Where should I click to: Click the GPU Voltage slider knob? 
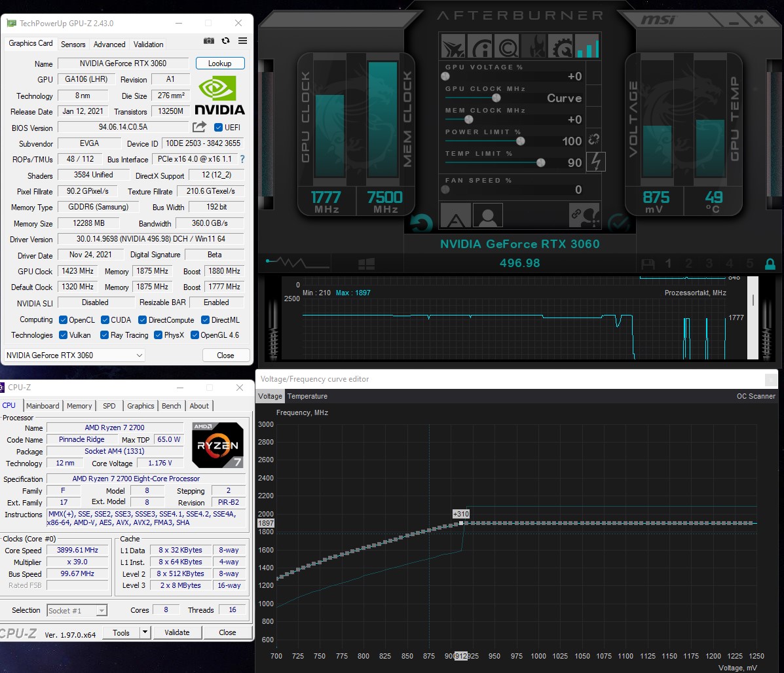(445, 76)
